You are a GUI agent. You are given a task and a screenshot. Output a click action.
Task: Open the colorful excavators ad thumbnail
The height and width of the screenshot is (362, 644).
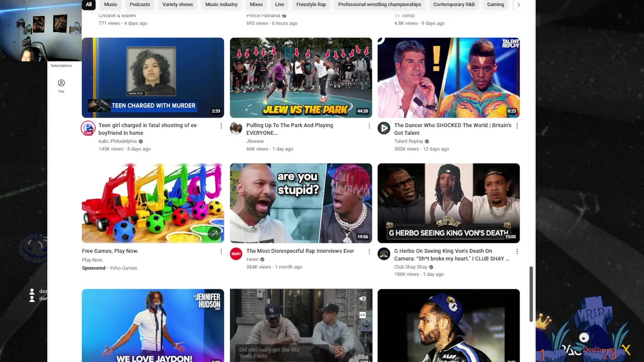click(153, 203)
